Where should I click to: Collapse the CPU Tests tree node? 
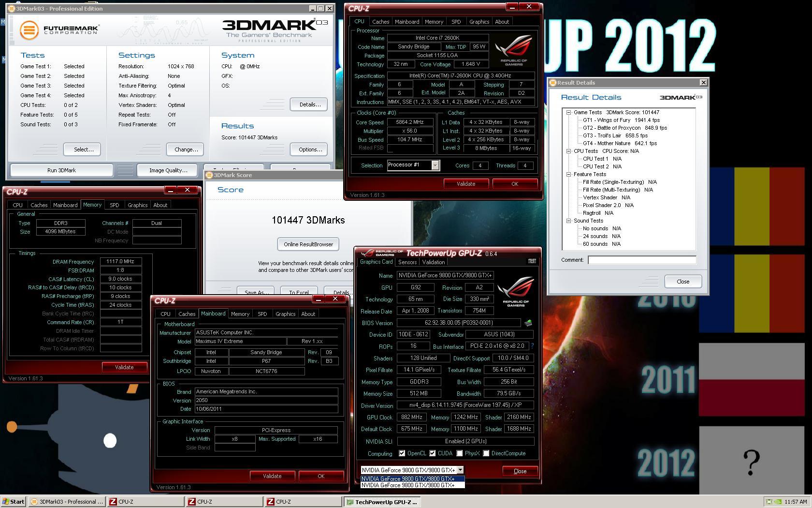568,151
